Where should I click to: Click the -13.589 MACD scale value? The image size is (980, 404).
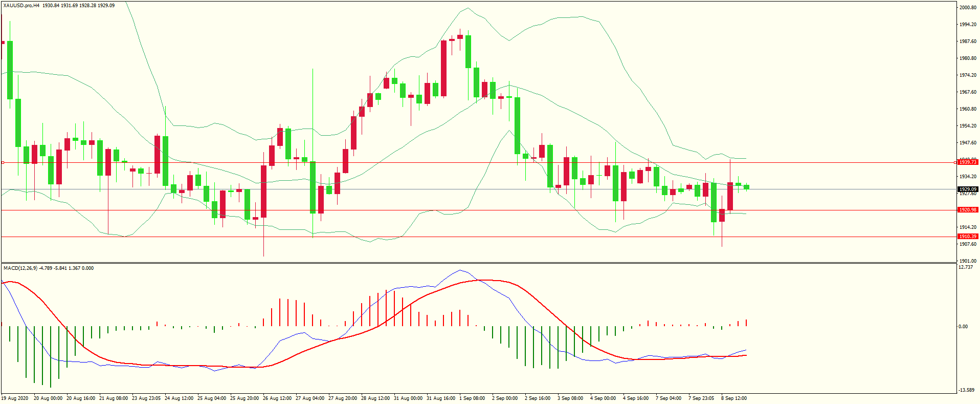[967, 390]
